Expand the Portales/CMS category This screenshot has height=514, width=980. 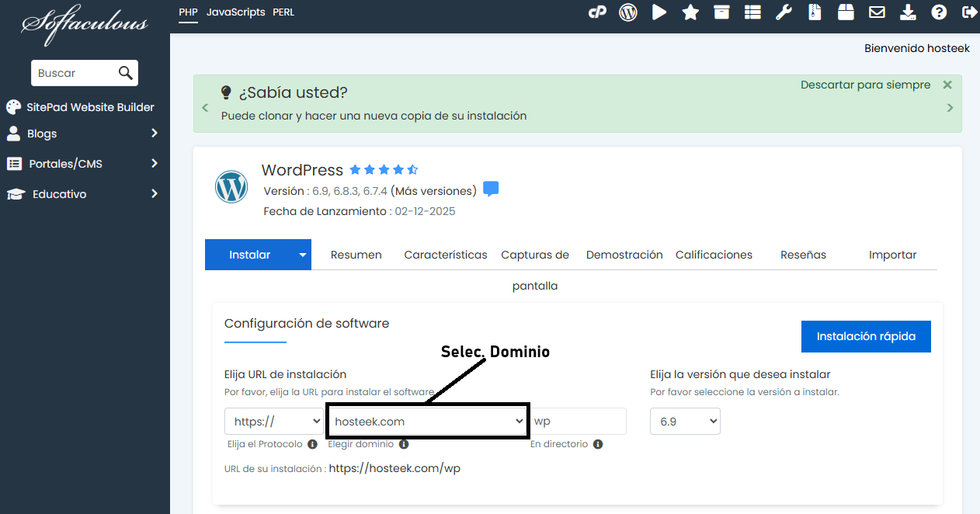pyautogui.click(x=84, y=164)
